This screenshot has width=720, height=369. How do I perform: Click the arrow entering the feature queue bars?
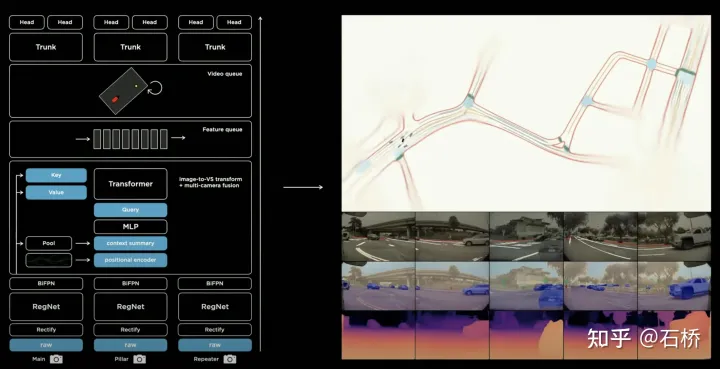coord(83,139)
